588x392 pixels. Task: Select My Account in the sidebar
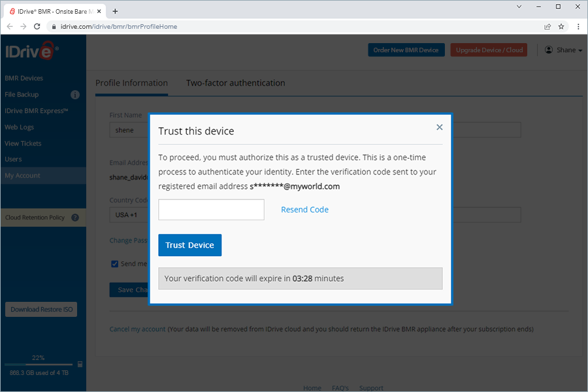click(43, 176)
